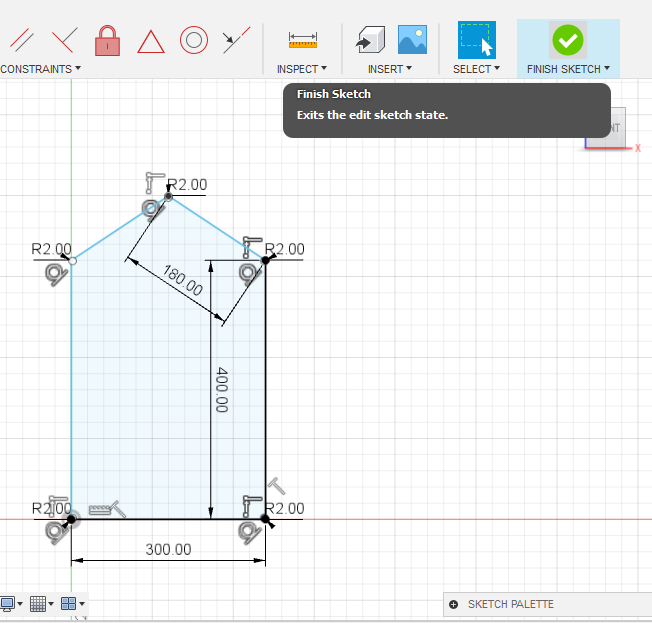Click the Insert Canvas image icon
Screen dimensions: 652x623
click(x=412, y=40)
